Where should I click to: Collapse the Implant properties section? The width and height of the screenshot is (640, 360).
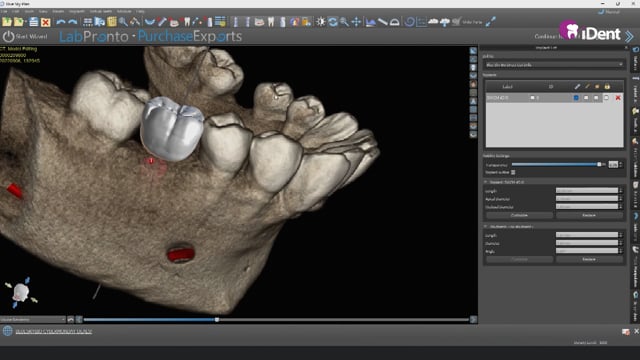pos(486,182)
